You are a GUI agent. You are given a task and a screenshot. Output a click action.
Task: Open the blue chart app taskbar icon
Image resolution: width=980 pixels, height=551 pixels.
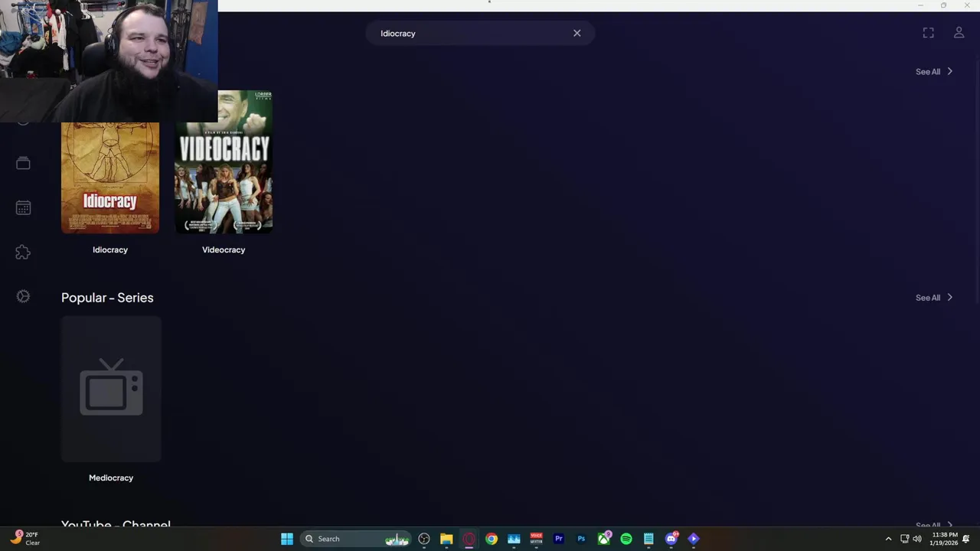point(514,539)
